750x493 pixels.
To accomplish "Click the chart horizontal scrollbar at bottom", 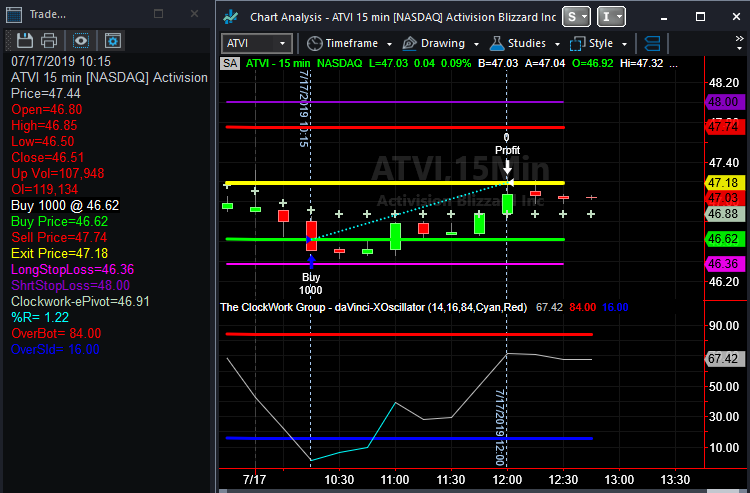I will (x=484, y=491).
